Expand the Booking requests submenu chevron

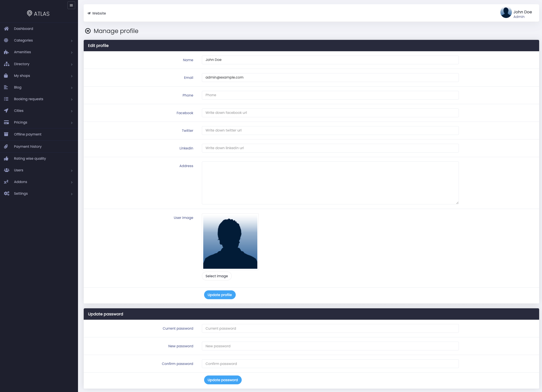click(72, 99)
